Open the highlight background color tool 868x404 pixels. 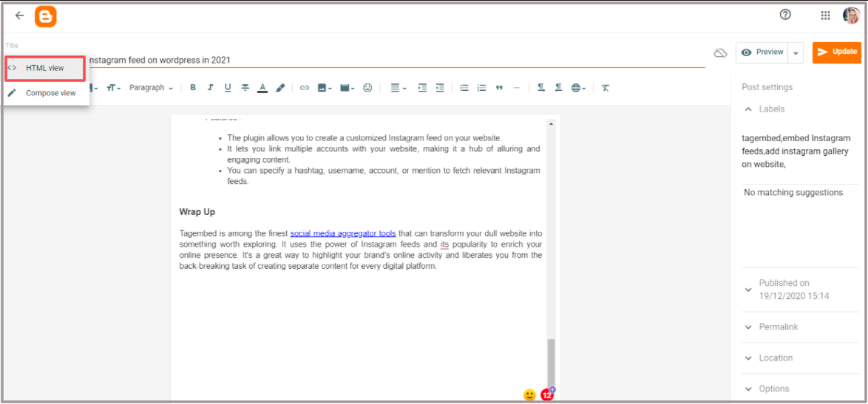(x=280, y=87)
